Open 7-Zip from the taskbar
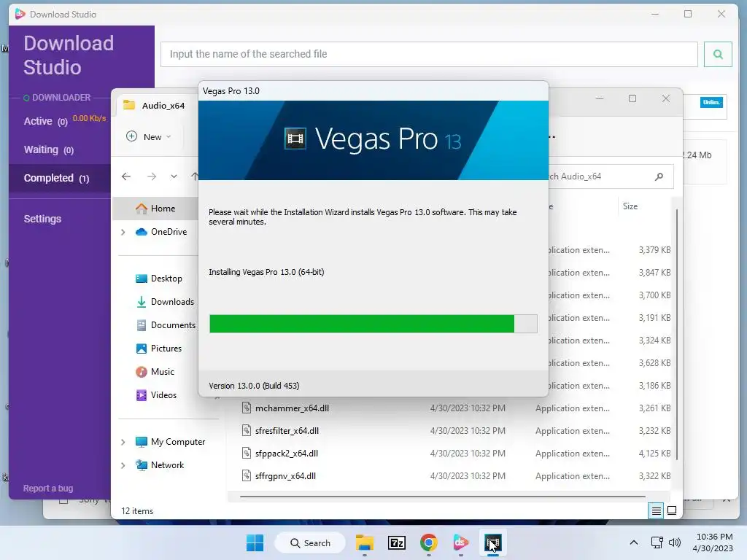This screenshot has height=560, width=747. click(396, 542)
